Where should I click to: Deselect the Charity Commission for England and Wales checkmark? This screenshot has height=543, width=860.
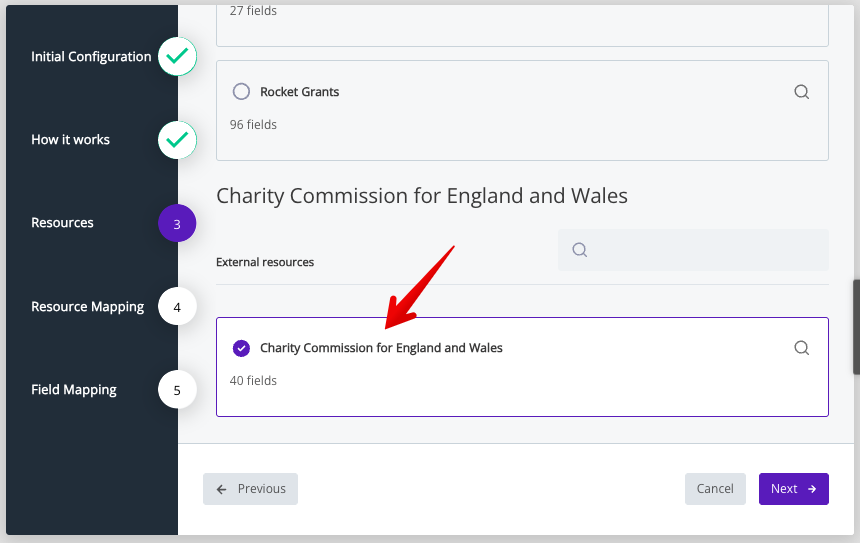(241, 348)
